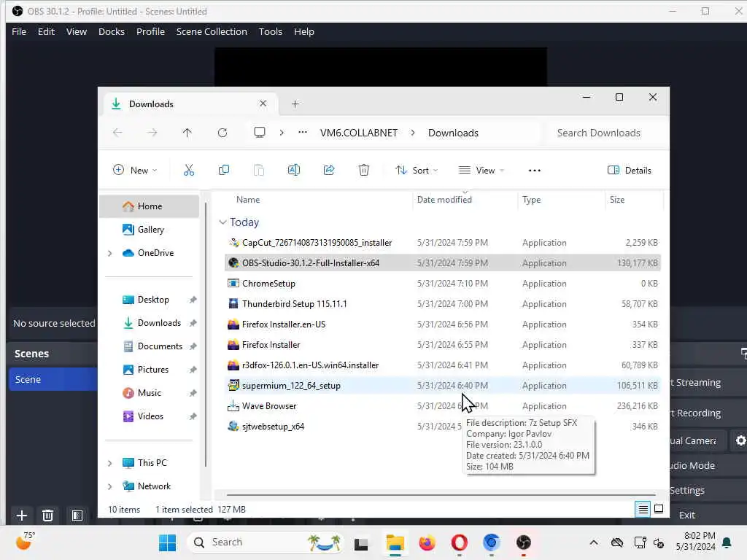Go up one folder level with arrow
Viewport: 747px width, 560px height.
pyautogui.click(x=187, y=133)
